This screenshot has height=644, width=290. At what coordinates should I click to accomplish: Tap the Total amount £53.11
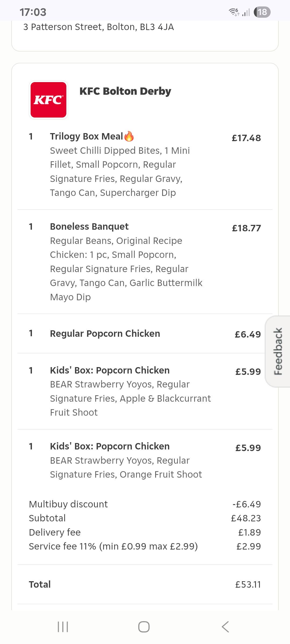pos(248,584)
